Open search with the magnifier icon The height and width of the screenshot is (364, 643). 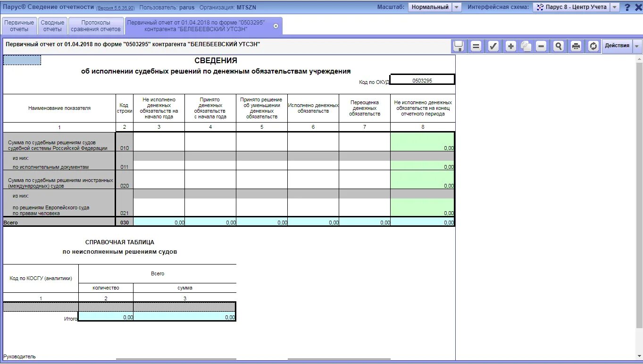(x=559, y=46)
